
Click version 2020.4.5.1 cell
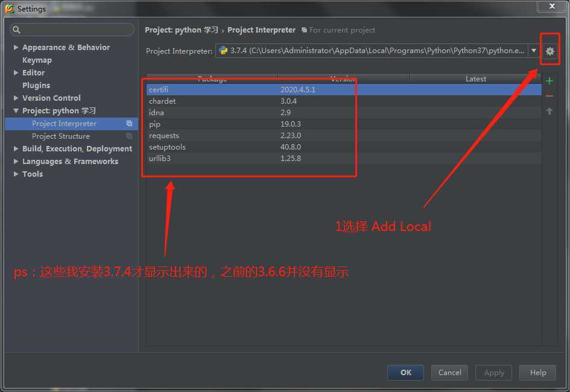[x=298, y=89]
